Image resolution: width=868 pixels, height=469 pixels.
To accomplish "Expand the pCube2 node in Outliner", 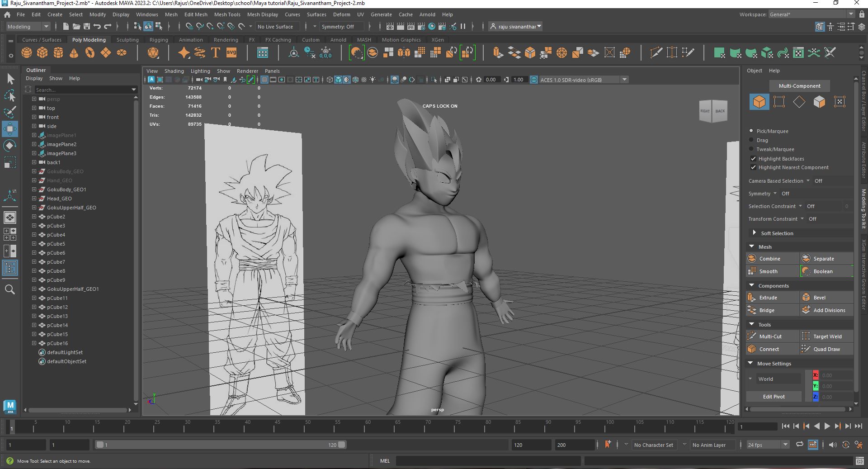I will click(34, 216).
